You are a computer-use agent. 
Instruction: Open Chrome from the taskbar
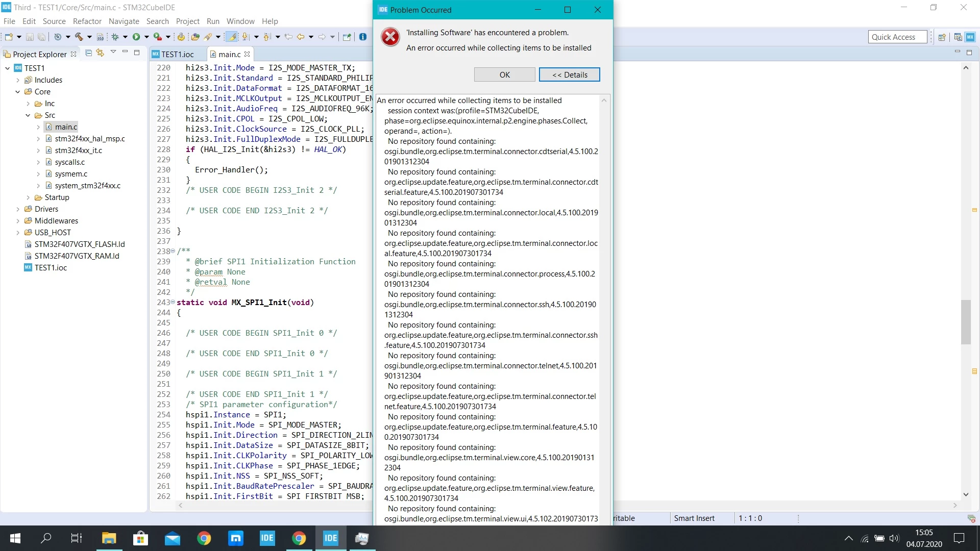click(204, 538)
